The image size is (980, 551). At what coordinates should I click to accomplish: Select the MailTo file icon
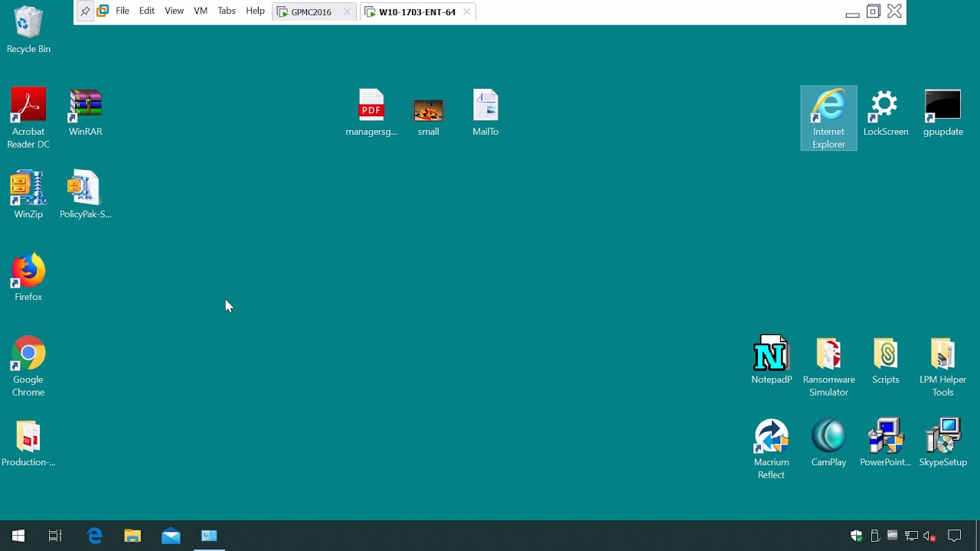point(485,112)
